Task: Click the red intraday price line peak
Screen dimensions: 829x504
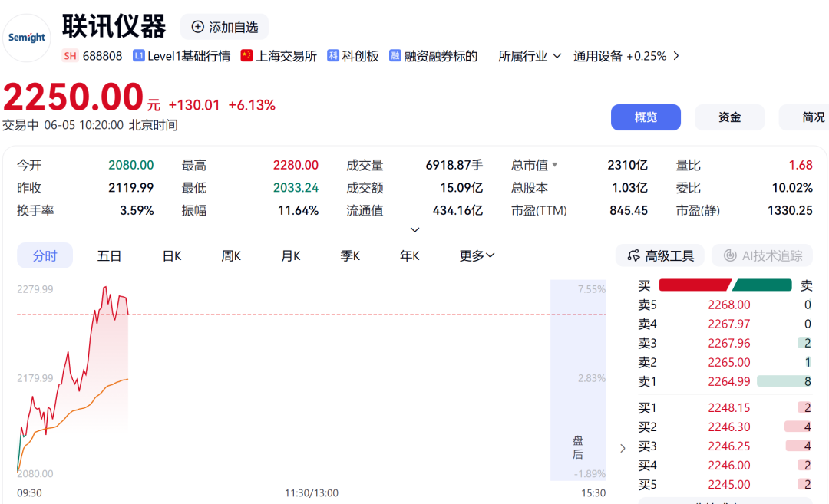Action: 105,288
